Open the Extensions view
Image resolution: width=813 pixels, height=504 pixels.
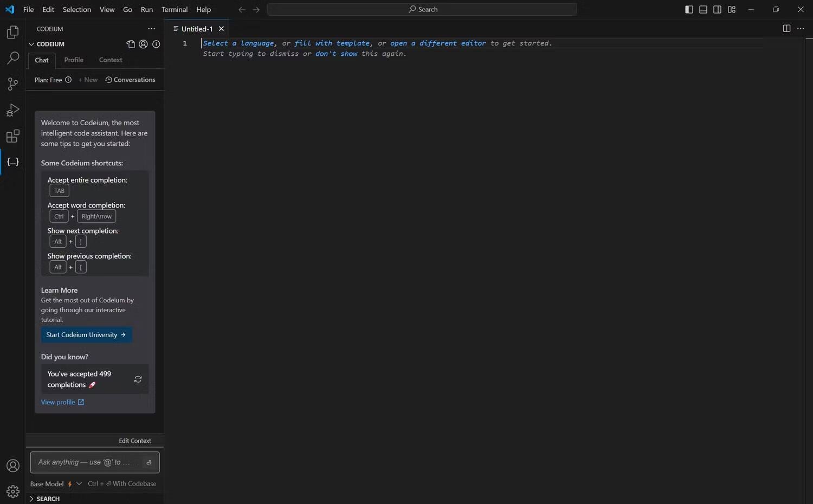click(x=12, y=136)
